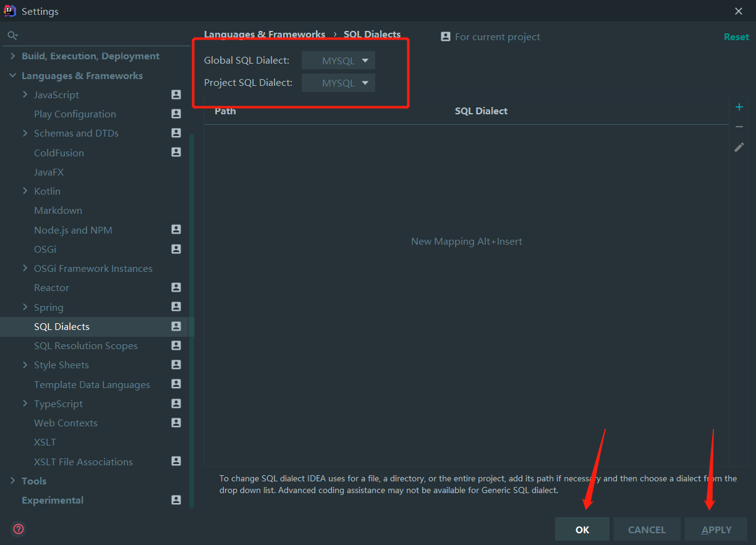Click the project icon beside JavaScript
The image size is (756, 545).
176,95
